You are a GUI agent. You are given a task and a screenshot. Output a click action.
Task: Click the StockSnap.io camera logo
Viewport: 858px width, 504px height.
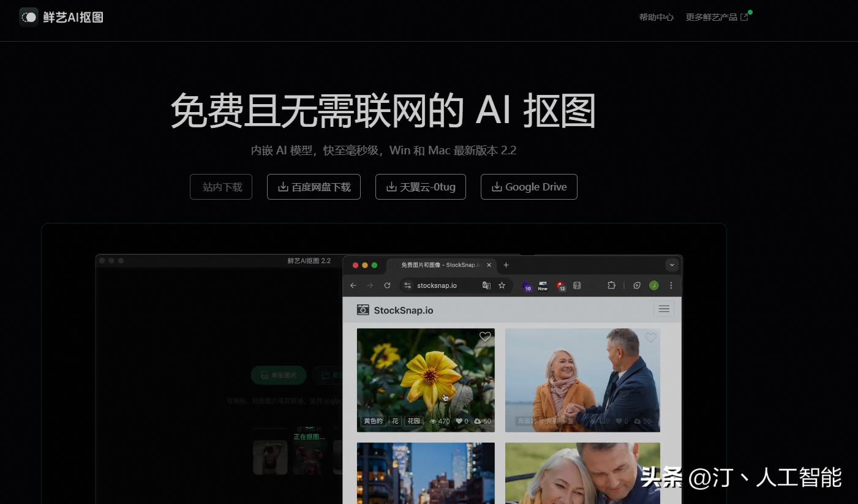pyautogui.click(x=363, y=310)
